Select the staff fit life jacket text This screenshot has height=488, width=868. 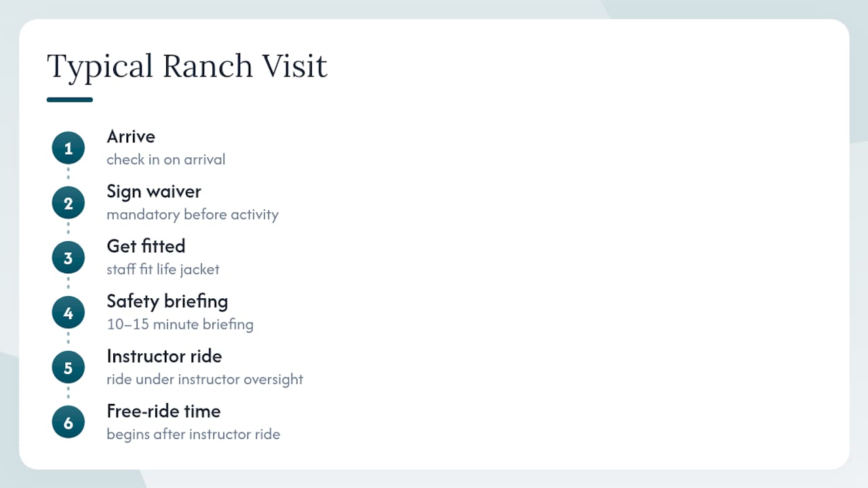click(x=163, y=270)
